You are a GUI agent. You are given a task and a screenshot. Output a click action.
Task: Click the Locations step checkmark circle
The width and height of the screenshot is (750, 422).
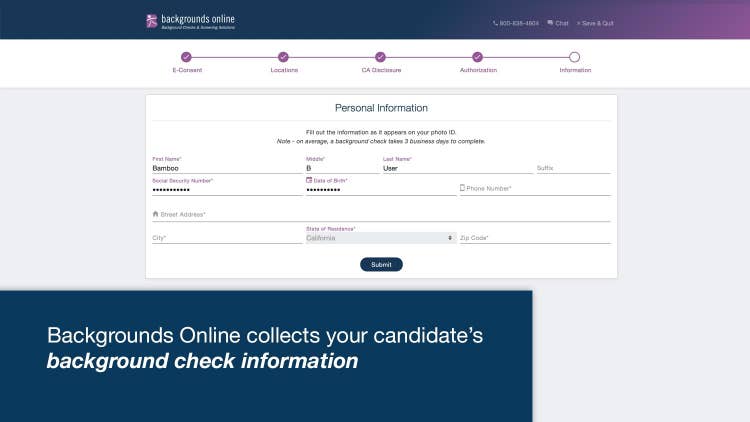point(283,57)
